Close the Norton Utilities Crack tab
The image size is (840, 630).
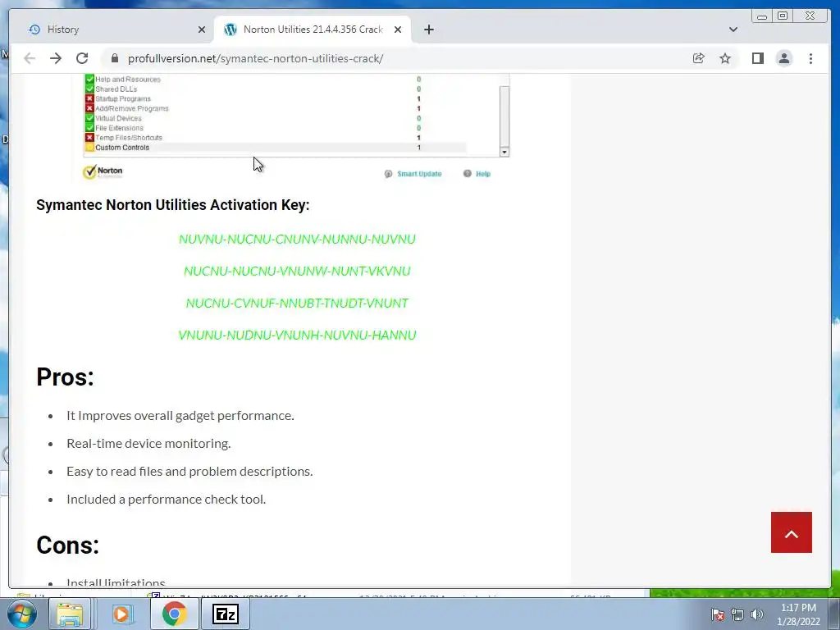[398, 30]
